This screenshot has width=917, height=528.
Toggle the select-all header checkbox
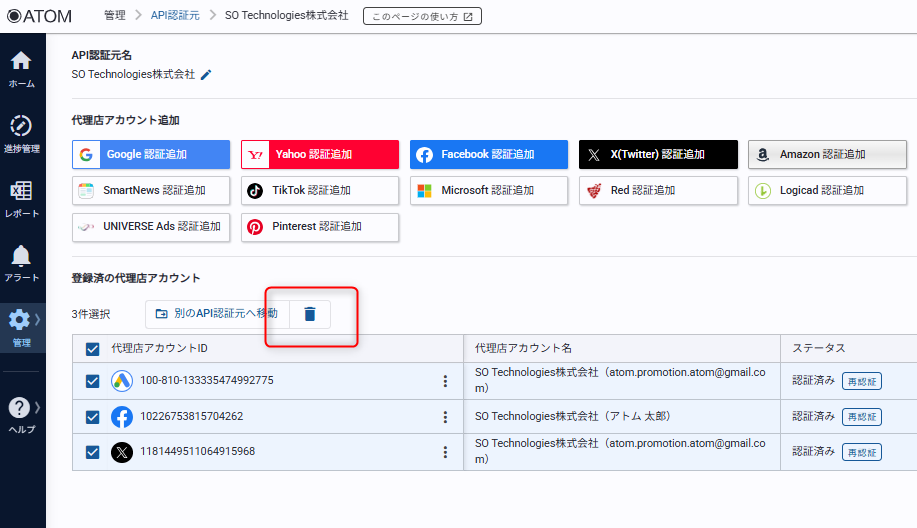(92, 349)
